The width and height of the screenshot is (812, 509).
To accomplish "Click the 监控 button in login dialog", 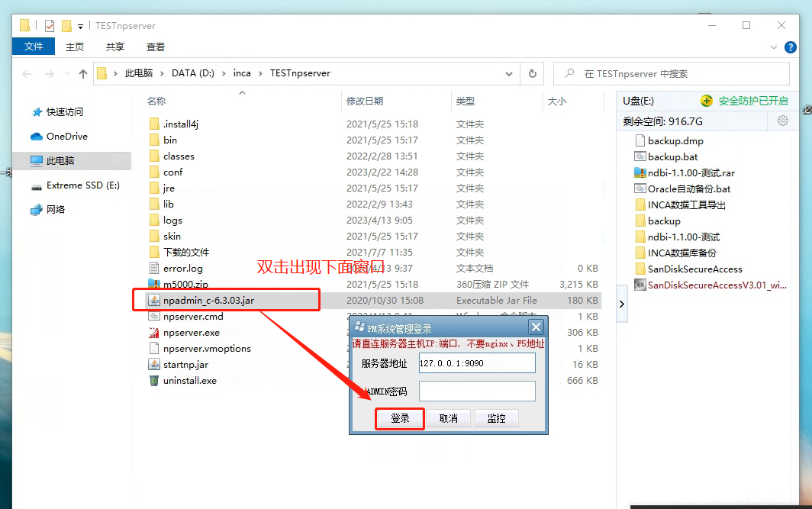I will (497, 418).
